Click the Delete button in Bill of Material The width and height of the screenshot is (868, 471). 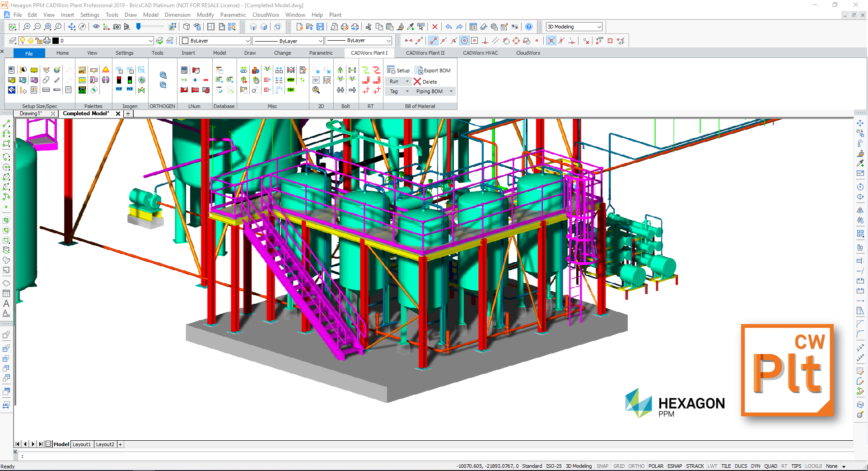(x=425, y=82)
